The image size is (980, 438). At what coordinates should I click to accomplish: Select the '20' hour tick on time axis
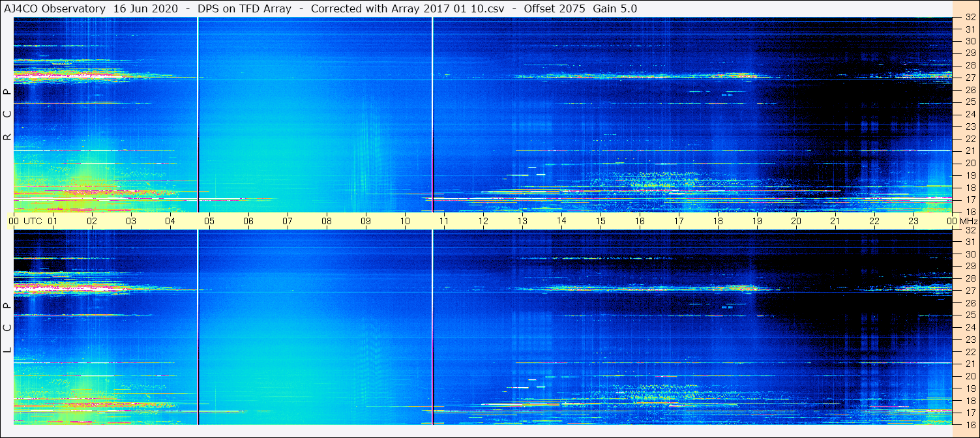click(x=796, y=221)
